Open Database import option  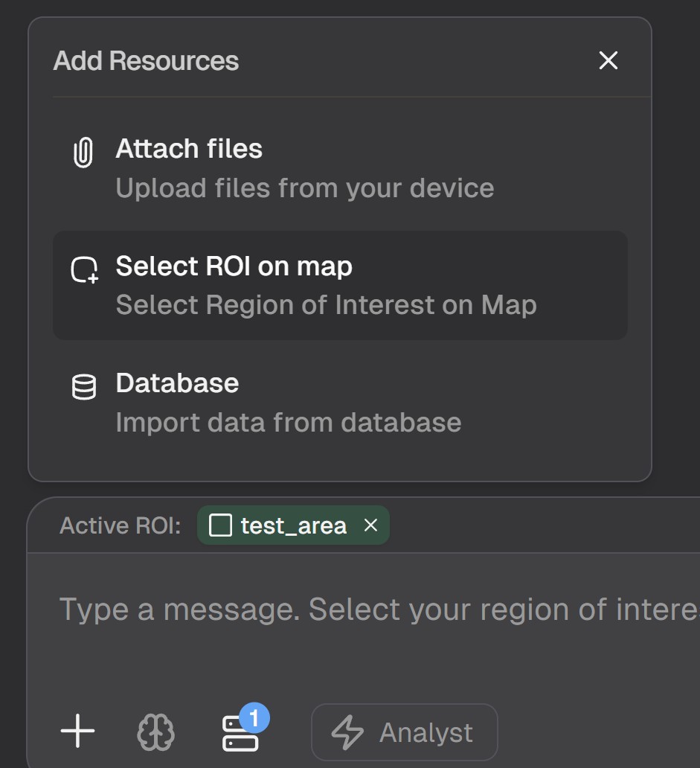tap(340, 403)
